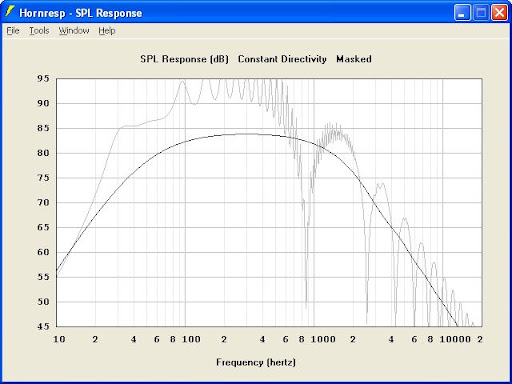Screen dimensions: 512x384
Task: Click the Hornresp lightning bolt title icon
Action: point(10,12)
